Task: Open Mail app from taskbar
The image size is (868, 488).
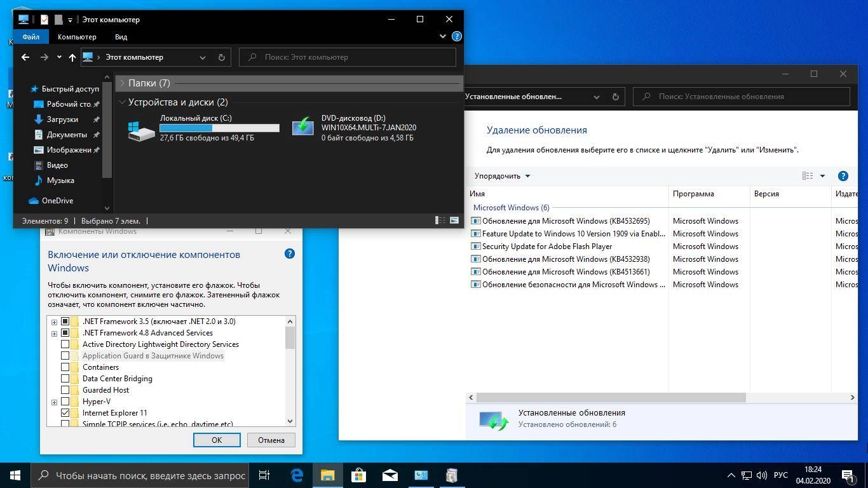Action: tap(390, 475)
